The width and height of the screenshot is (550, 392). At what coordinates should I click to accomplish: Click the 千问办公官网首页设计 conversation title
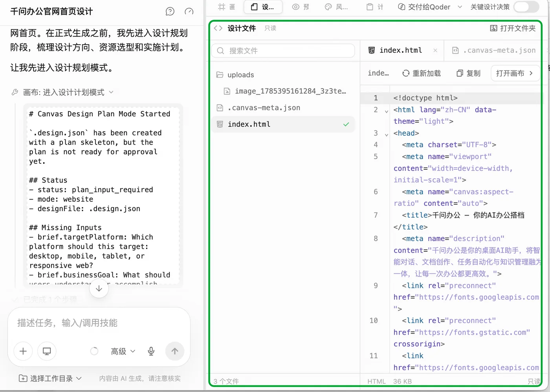(x=51, y=11)
